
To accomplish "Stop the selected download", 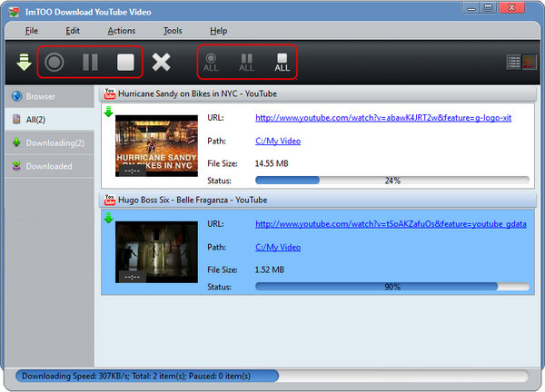I will pos(125,63).
